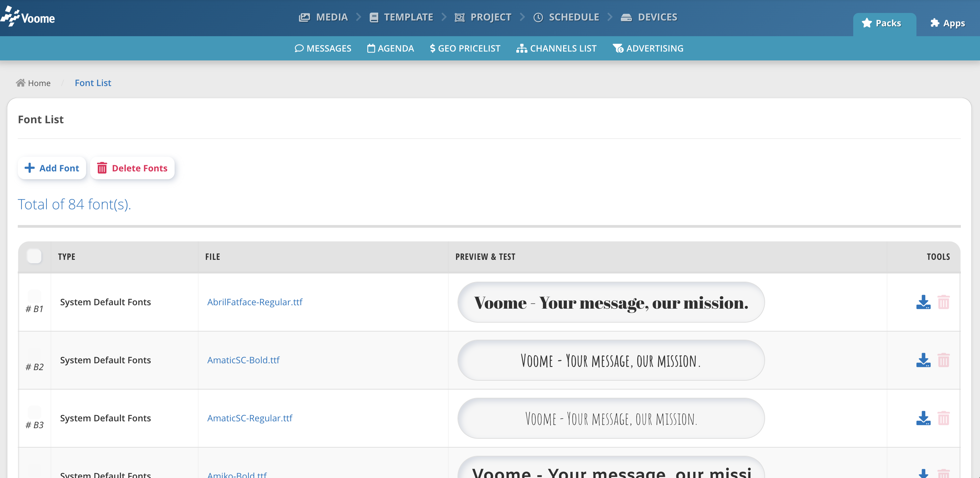This screenshot has width=980, height=478.
Task: Click the Font List breadcrumb link
Action: 93,83
